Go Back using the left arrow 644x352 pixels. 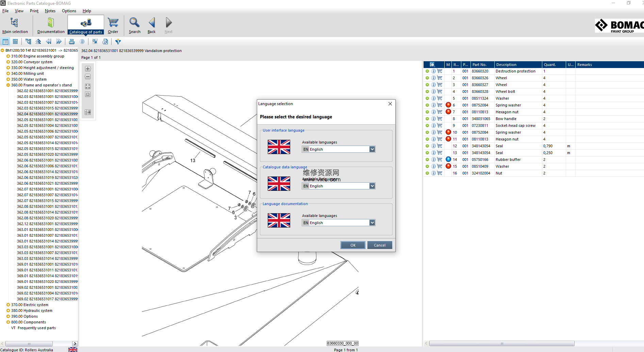click(x=152, y=23)
